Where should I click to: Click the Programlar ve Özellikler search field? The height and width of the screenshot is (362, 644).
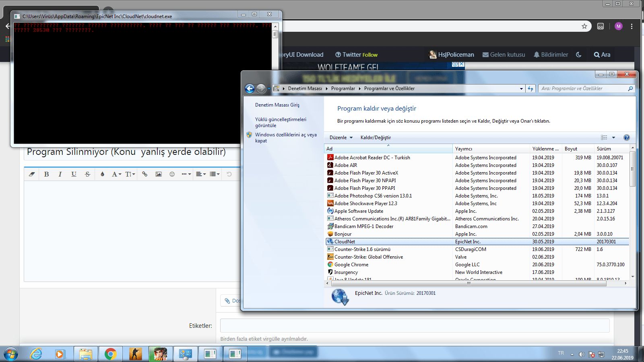587,88
